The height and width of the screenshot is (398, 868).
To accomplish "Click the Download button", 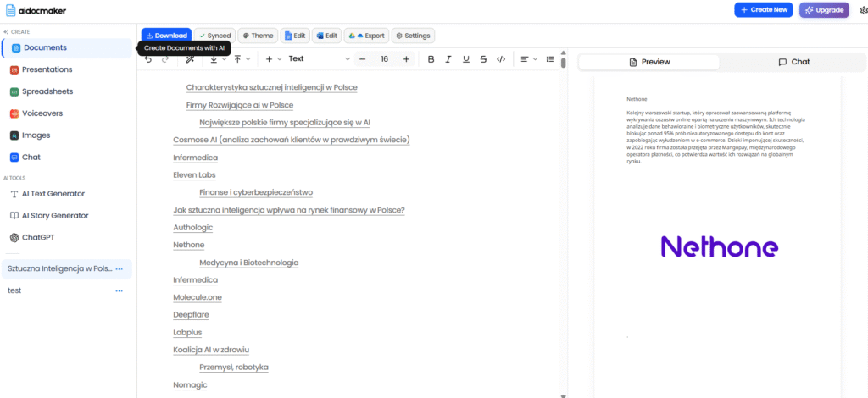I will 166,36.
